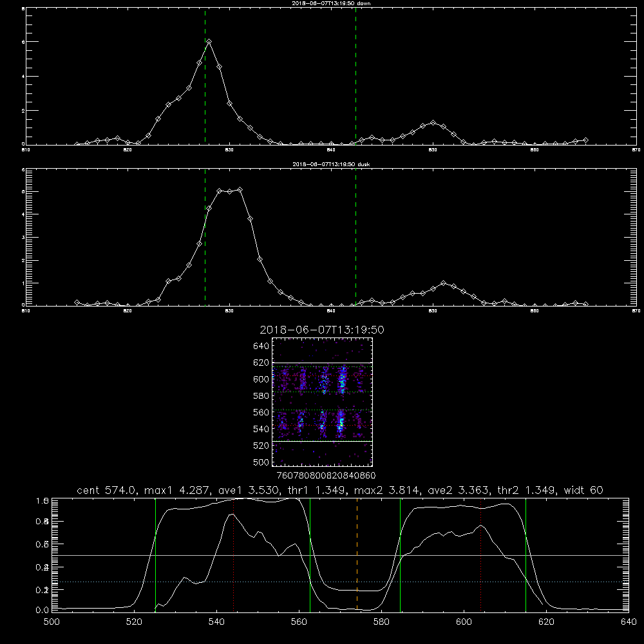
Task: Click the 640 label on the bottom plot x-axis
Action: pyautogui.click(x=629, y=622)
